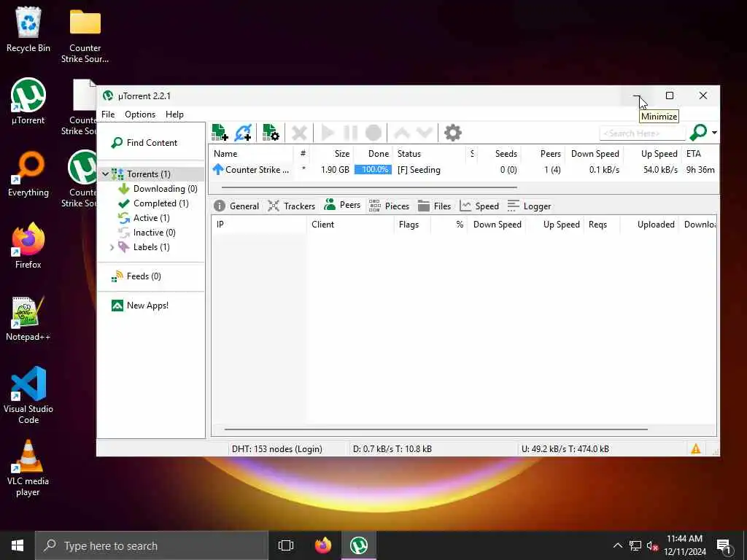747x560 pixels.
Task: Switch to the General tab
Action: point(237,206)
